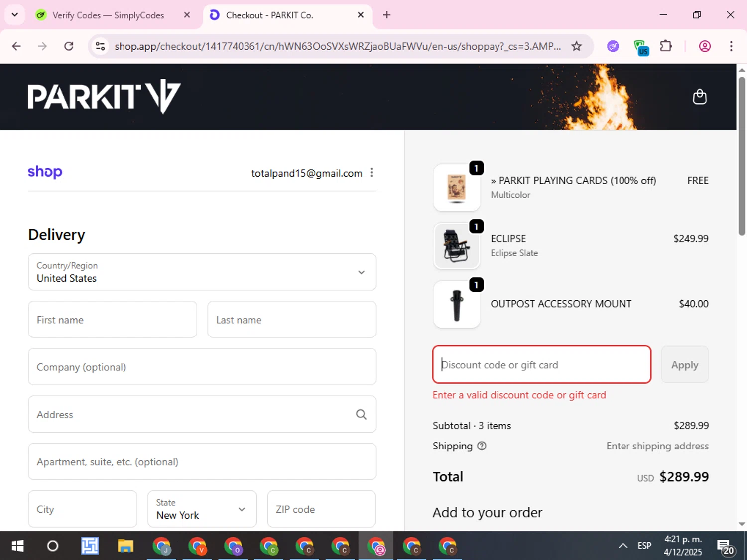Screen dimensions: 747x560
Task: Switch to Verify Codes SimplyCodes tab
Action: click(x=107, y=15)
